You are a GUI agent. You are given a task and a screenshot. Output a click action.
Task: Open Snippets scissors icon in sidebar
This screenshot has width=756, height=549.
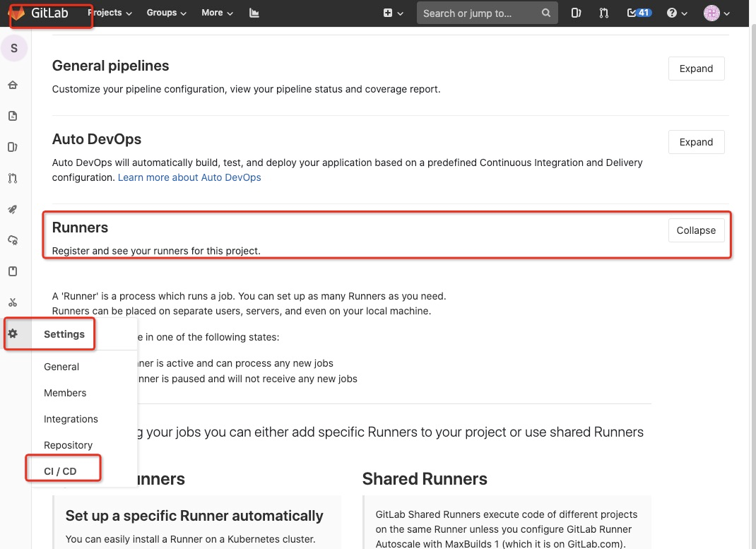(13, 302)
